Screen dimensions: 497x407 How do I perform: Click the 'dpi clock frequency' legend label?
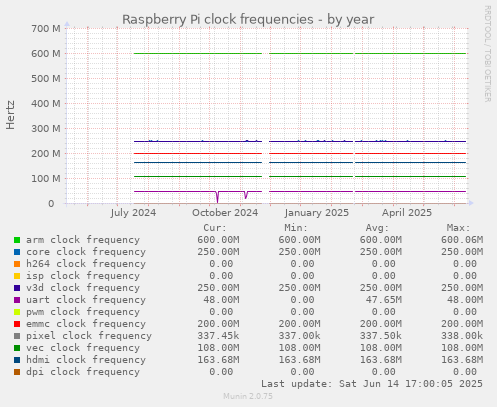coord(83,372)
